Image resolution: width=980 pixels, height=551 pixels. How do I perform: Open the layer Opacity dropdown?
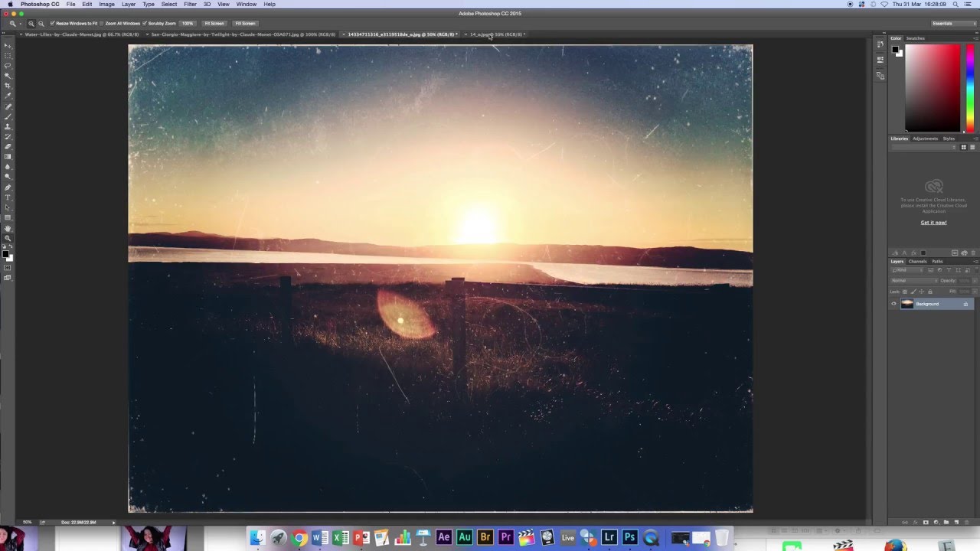[975, 281]
